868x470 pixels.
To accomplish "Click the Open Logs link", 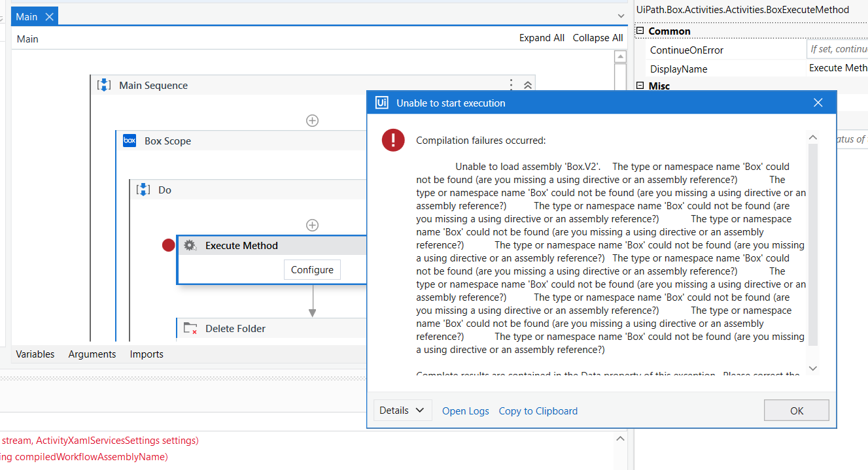I will tap(466, 411).
